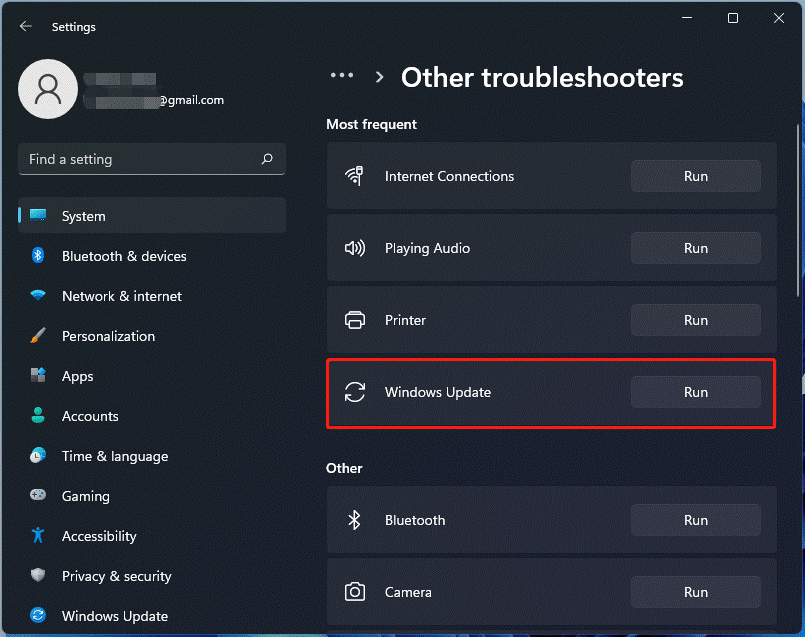Image resolution: width=805 pixels, height=637 pixels.
Task: Select the Internet Connections Wi-Fi troubleshooter icon
Action: pos(355,175)
